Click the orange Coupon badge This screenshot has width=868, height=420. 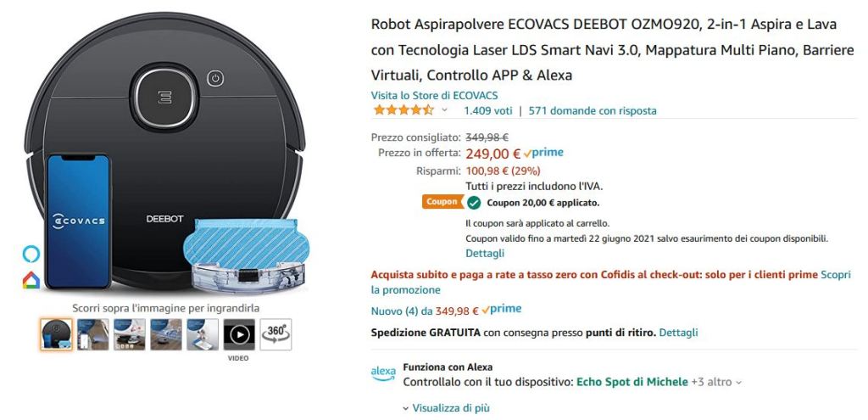pyautogui.click(x=441, y=202)
